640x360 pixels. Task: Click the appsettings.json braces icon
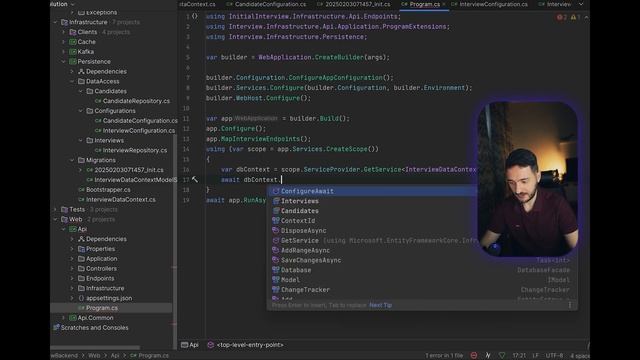click(81, 298)
